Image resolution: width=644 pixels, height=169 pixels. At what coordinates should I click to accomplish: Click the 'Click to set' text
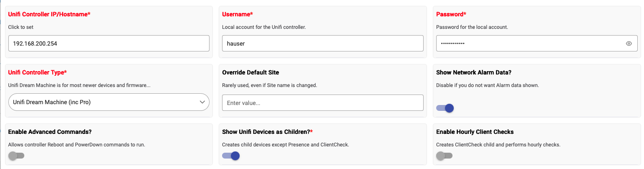(21, 27)
